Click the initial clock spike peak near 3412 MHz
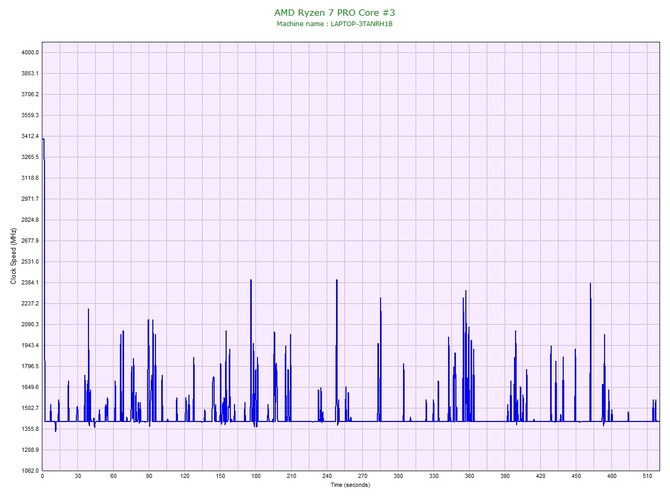The width and height of the screenshot is (670, 502). pos(43,139)
